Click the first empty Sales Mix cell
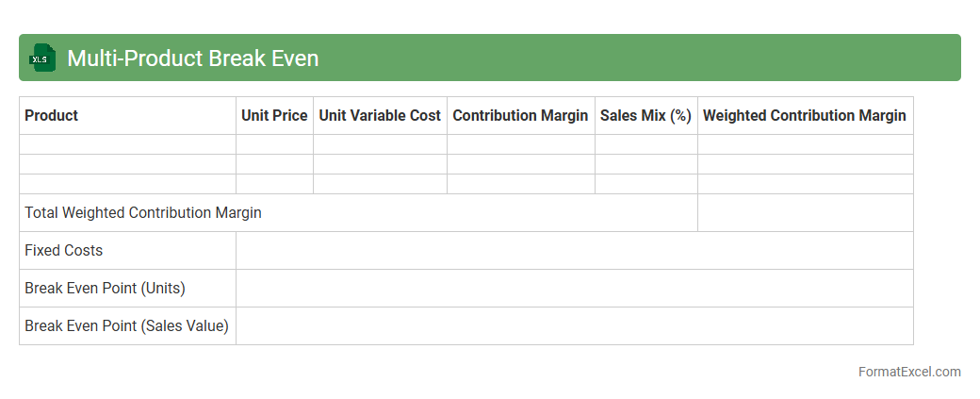This screenshot has width=980, height=399. coord(645,144)
